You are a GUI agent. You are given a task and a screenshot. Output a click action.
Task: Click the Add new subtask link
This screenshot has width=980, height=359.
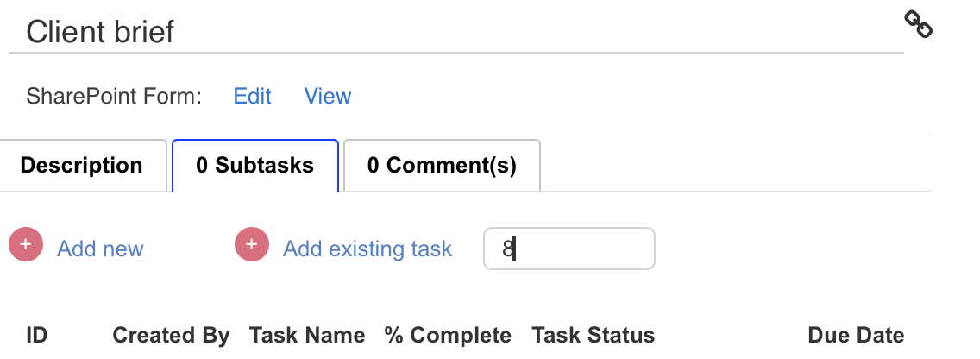click(100, 249)
